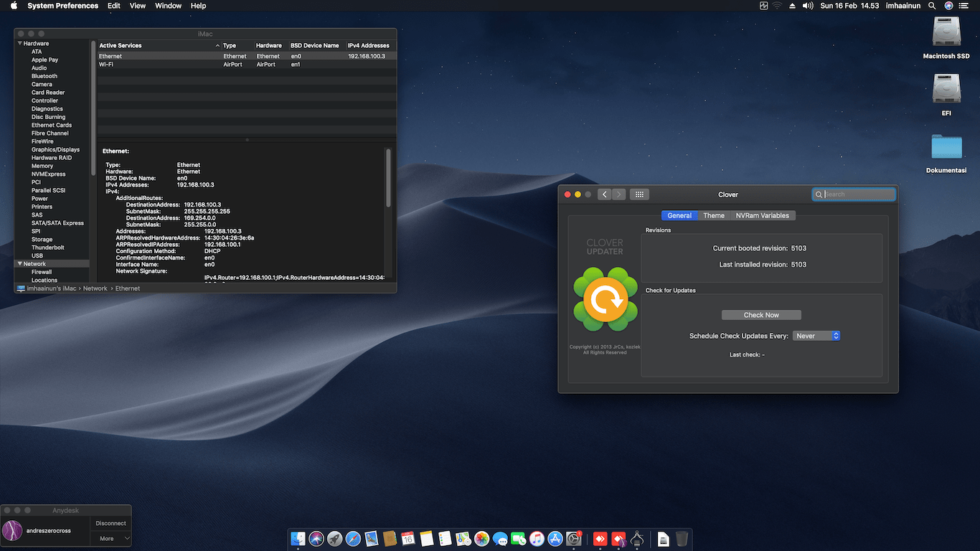Select Wi-Fi row in Active Services
This screenshot has height=551, width=980.
pyautogui.click(x=247, y=65)
